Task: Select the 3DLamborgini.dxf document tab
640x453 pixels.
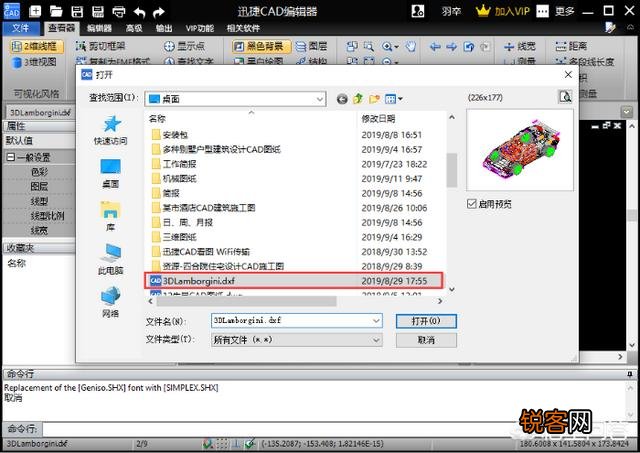Action: coord(40,113)
